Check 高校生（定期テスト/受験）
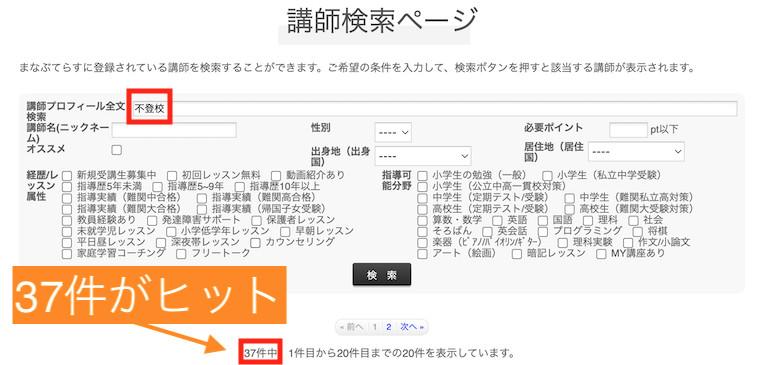 click(x=423, y=209)
